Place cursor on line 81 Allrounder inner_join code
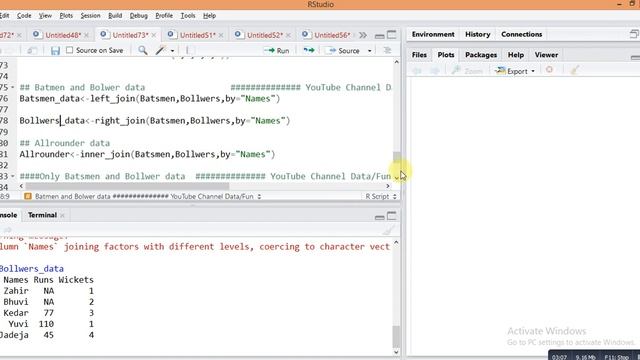Viewport: 640px width, 360px height. (x=147, y=154)
